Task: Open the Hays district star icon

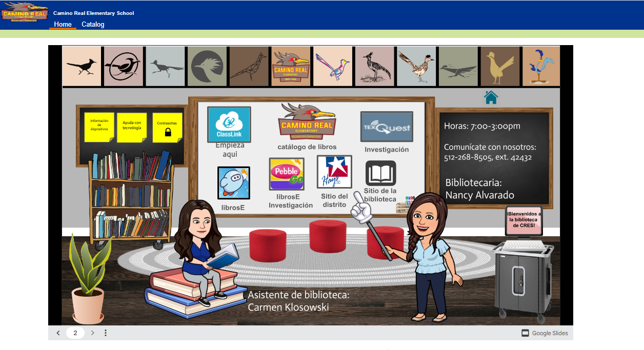Action: pyautogui.click(x=334, y=172)
